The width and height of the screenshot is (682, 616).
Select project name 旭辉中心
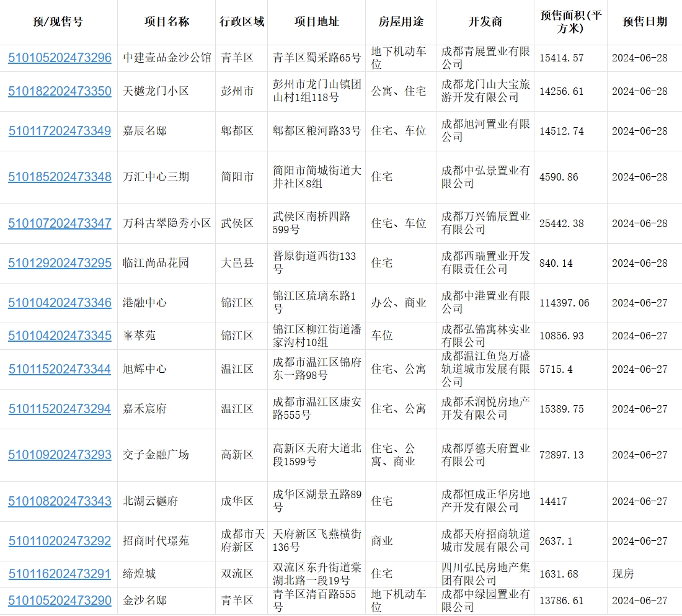tap(144, 368)
